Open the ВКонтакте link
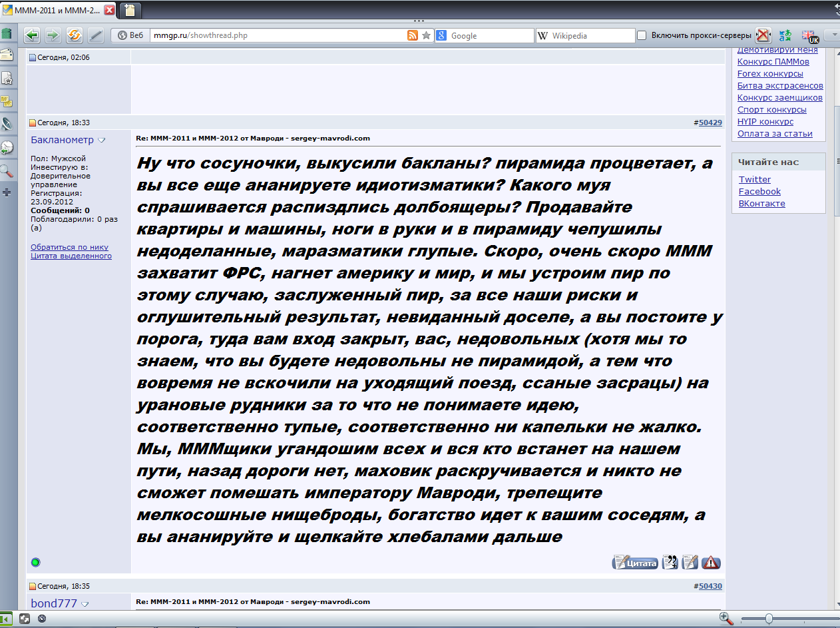The width and height of the screenshot is (840, 628). [x=762, y=203]
